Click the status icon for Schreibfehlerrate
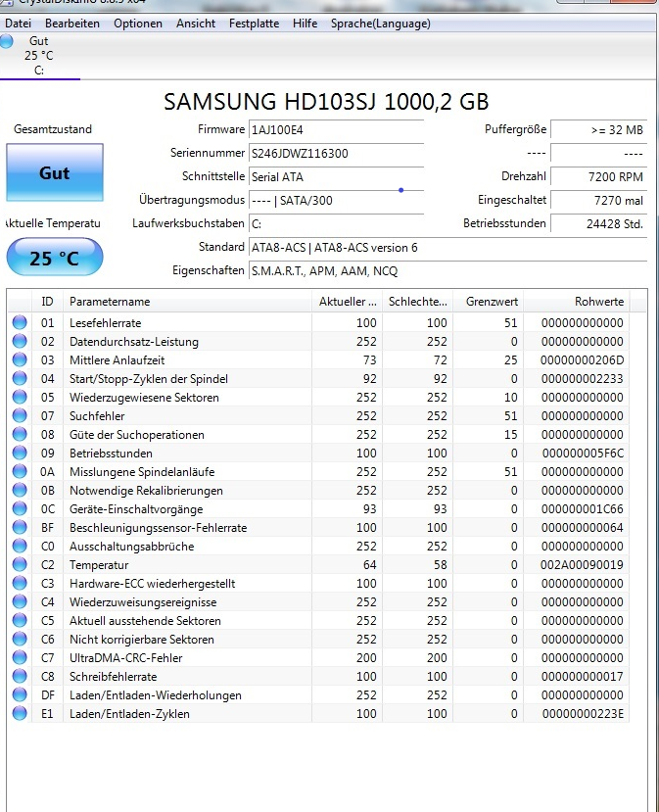 pos(20,677)
